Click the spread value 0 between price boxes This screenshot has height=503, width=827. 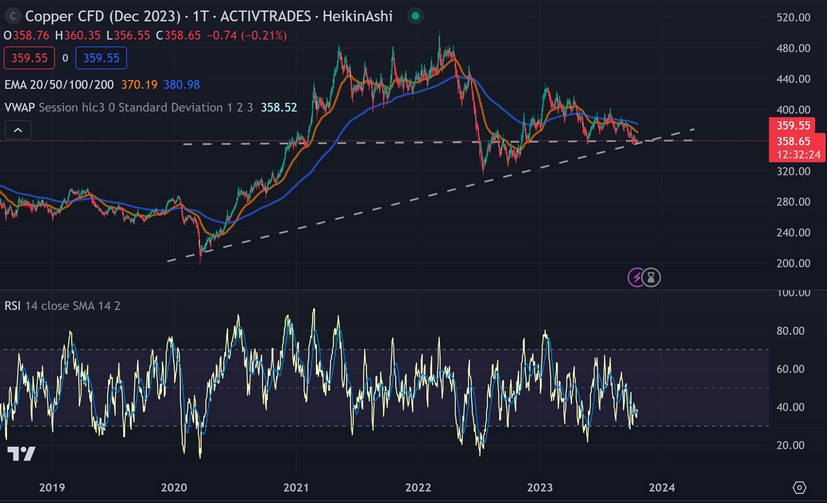[65, 58]
